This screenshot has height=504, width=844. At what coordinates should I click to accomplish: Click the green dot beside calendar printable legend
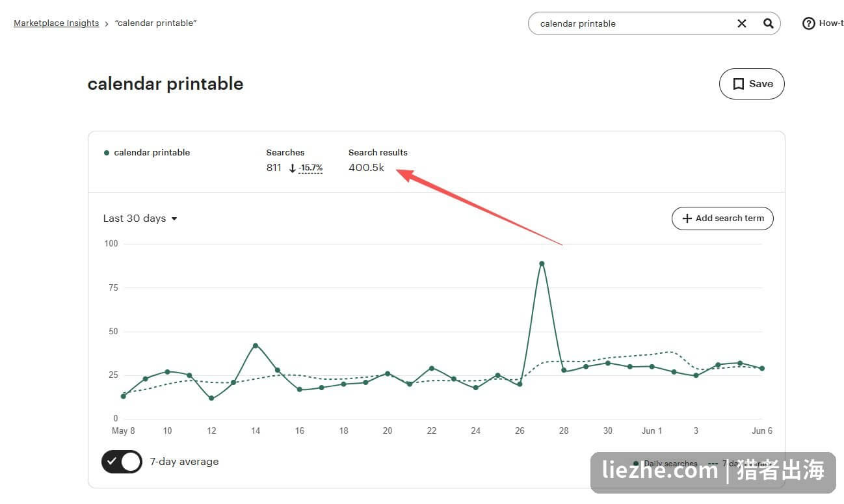click(107, 153)
